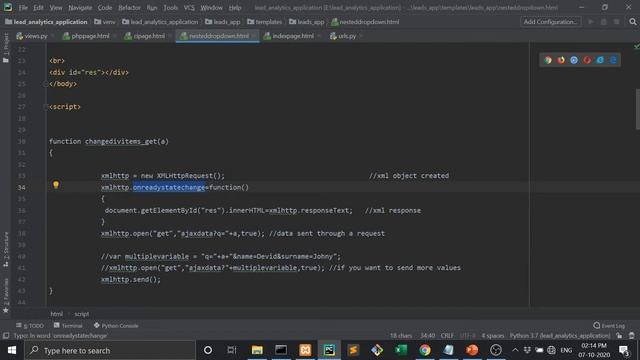Click the changedivitems_get function name
Image resolution: width=640 pixels, height=360 pixels.
[121, 141]
